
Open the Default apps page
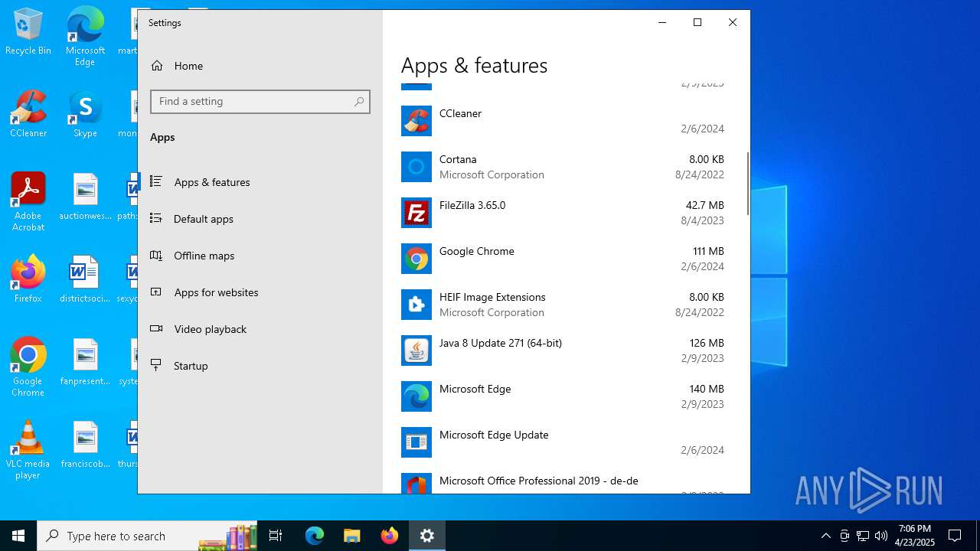[x=260, y=219]
